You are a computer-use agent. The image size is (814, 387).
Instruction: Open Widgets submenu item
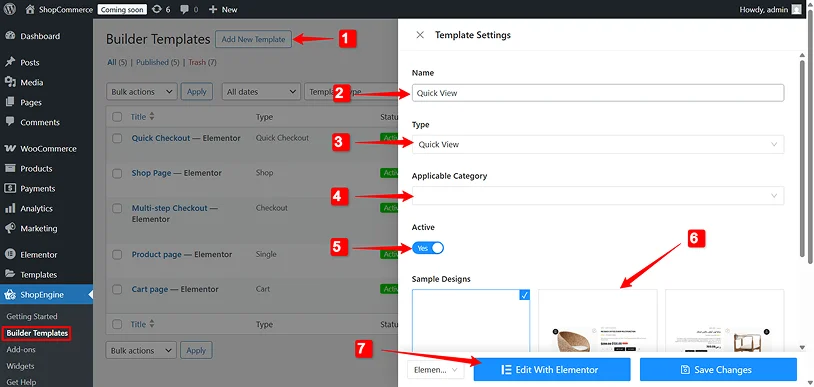(x=20, y=366)
